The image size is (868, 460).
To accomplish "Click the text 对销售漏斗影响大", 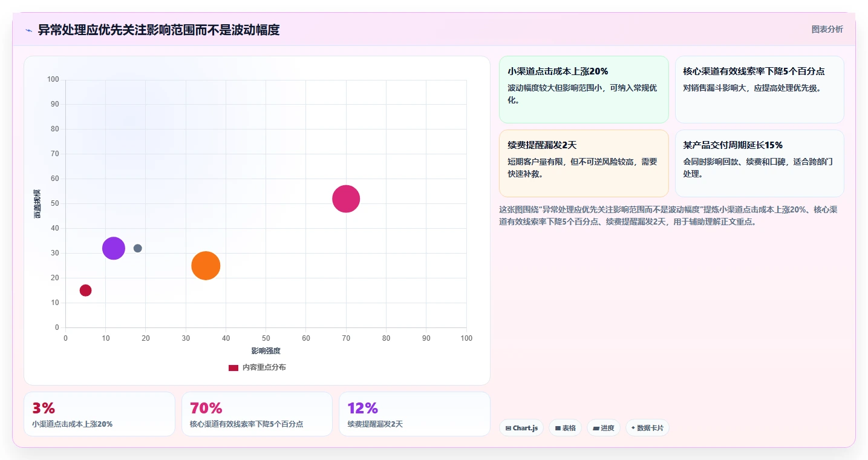I will pyautogui.click(x=715, y=88).
